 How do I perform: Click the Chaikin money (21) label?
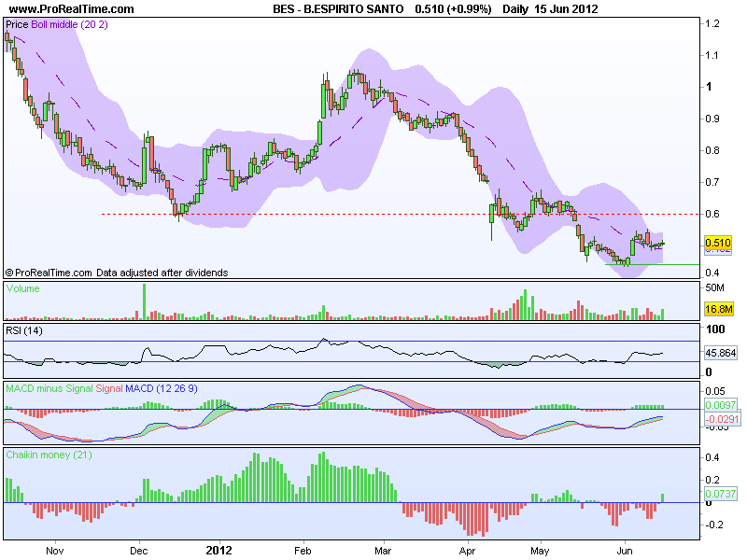[x=49, y=455]
